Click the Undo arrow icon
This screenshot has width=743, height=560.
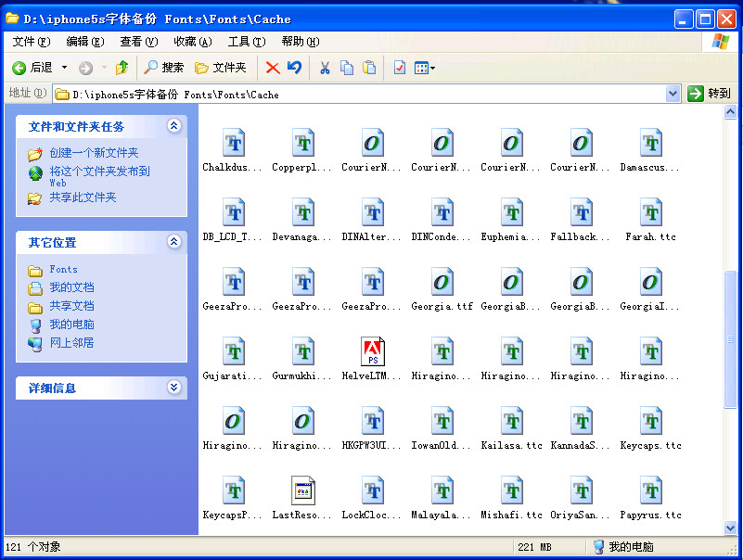coord(294,68)
